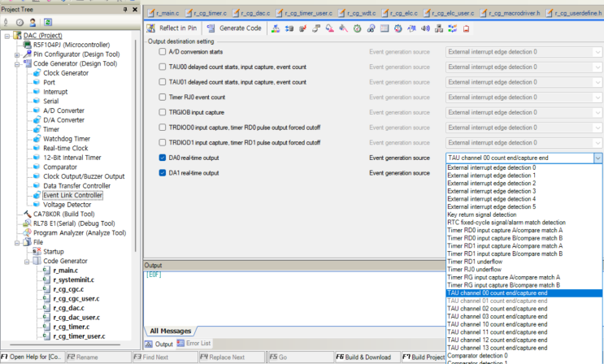Pin the Project Tree panel
This screenshot has height=364, width=604.
click(125, 9)
